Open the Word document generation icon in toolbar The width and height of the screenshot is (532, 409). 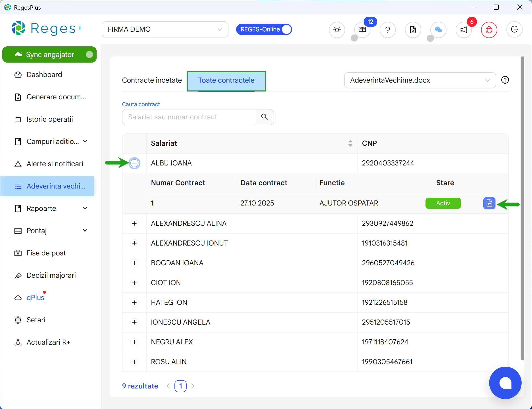tap(413, 30)
